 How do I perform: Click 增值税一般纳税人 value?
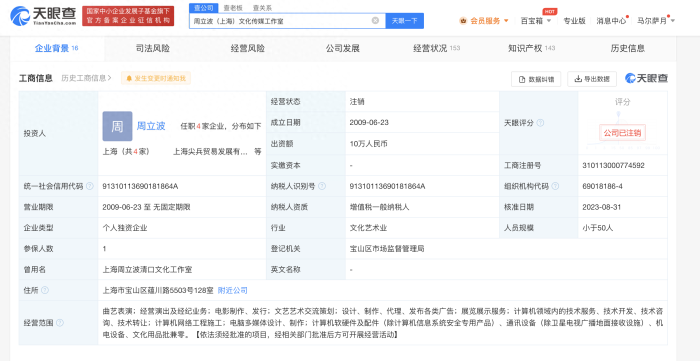pyautogui.click(x=379, y=207)
